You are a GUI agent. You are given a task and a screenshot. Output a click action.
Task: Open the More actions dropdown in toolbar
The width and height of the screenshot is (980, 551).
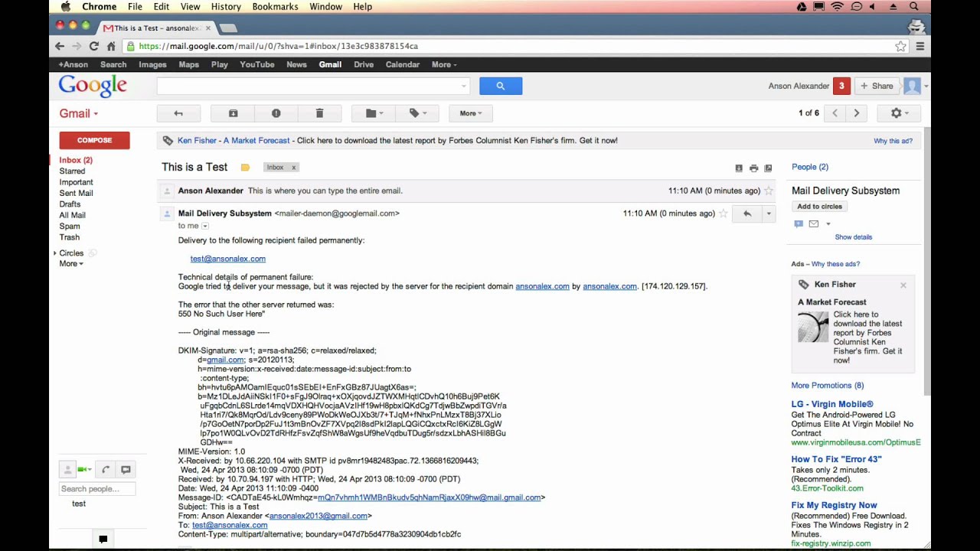[470, 113]
